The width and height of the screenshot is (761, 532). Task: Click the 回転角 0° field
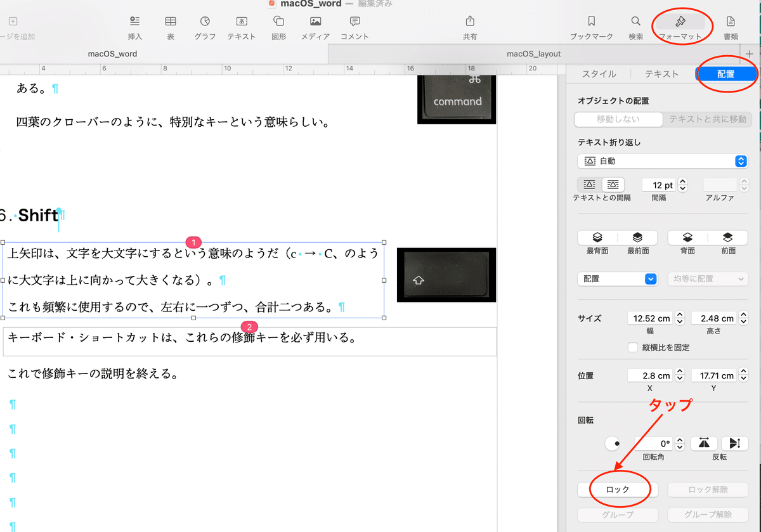coord(654,444)
